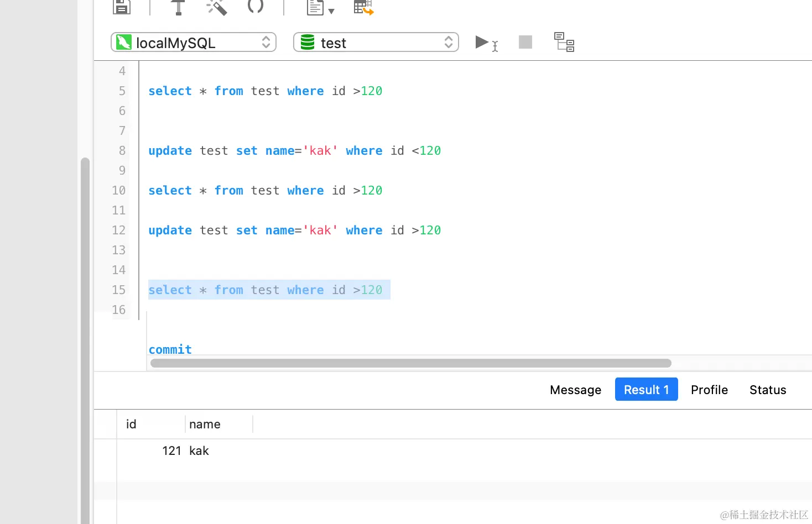Click the update statement on line 8
This screenshot has width=812, height=524.
coord(294,150)
